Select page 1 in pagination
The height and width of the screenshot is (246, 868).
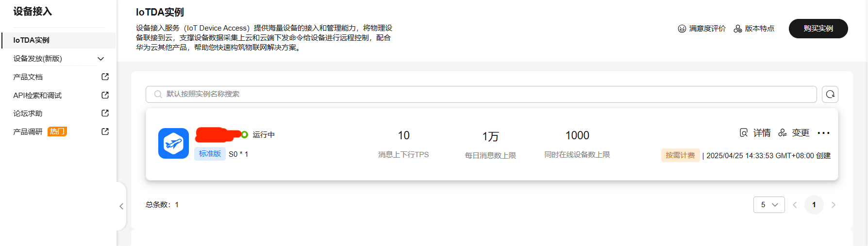pyautogui.click(x=814, y=205)
